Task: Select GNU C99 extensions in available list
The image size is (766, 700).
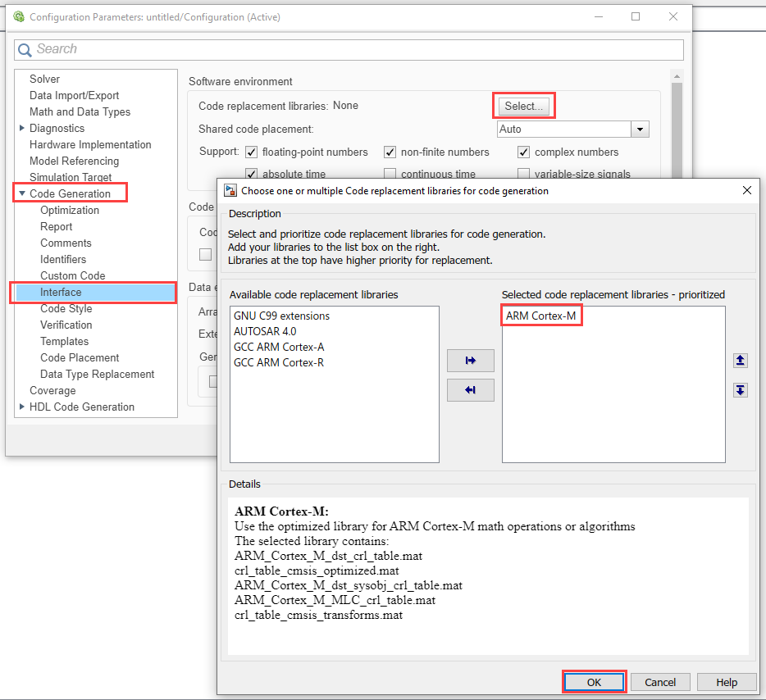Action: click(x=281, y=316)
